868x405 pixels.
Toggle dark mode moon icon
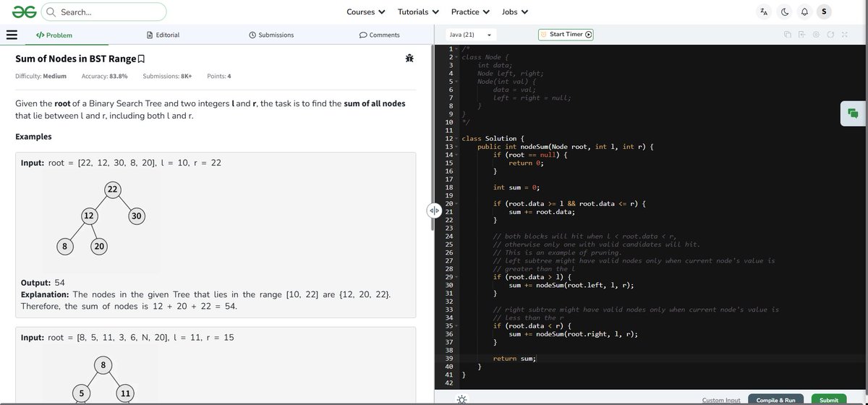(786, 12)
